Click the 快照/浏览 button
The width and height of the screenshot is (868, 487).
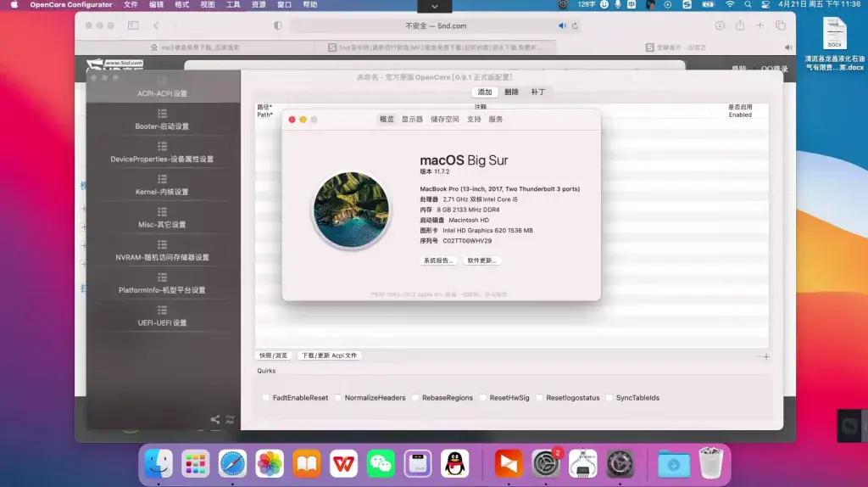(x=274, y=355)
